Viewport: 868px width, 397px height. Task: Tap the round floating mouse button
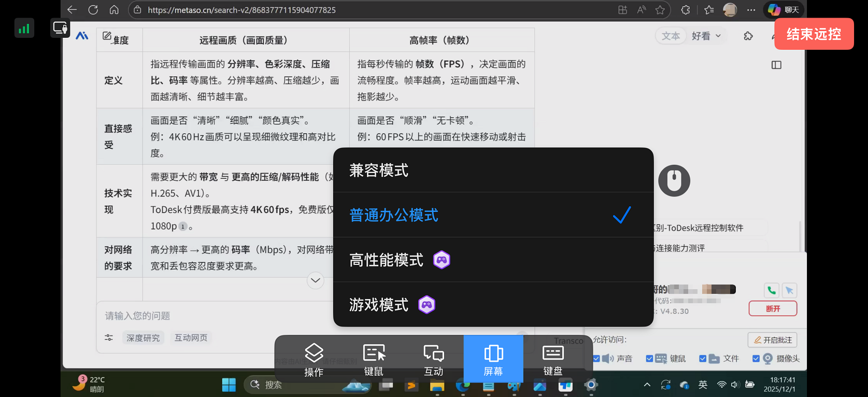674,181
